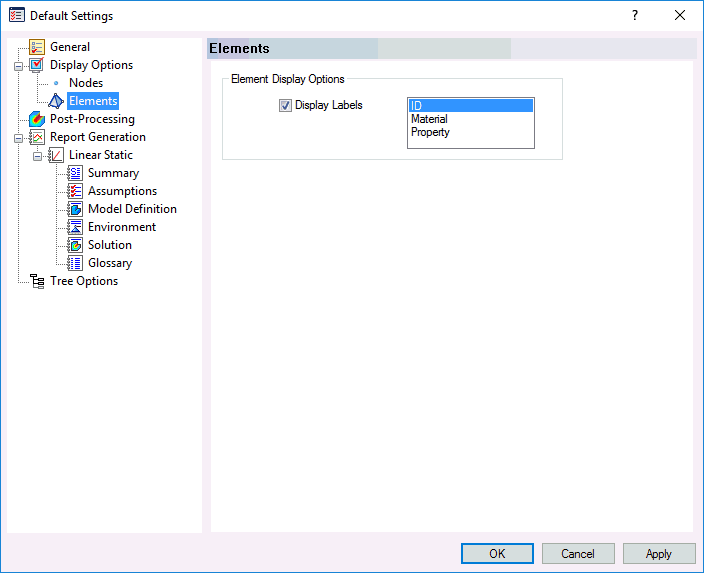Select Report Generation tree entry
This screenshot has height=573, width=704.
click(x=97, y=137)
